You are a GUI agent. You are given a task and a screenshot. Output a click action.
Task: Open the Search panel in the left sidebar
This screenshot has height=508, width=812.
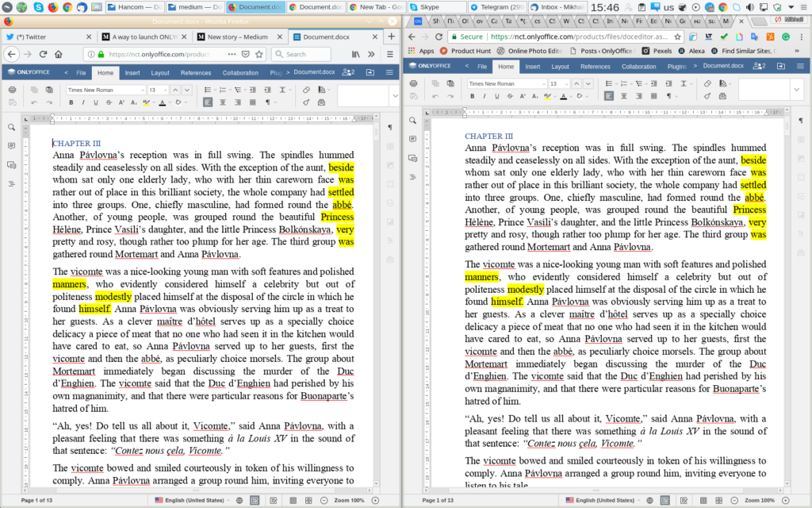coord(11,125)
